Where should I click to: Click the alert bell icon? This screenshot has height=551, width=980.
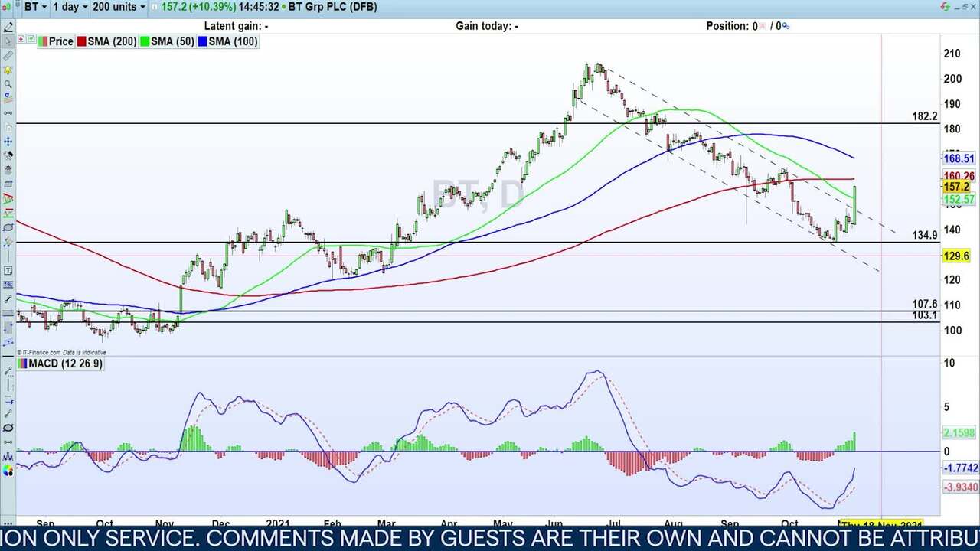pyautogui.click(x=8, y=70)
